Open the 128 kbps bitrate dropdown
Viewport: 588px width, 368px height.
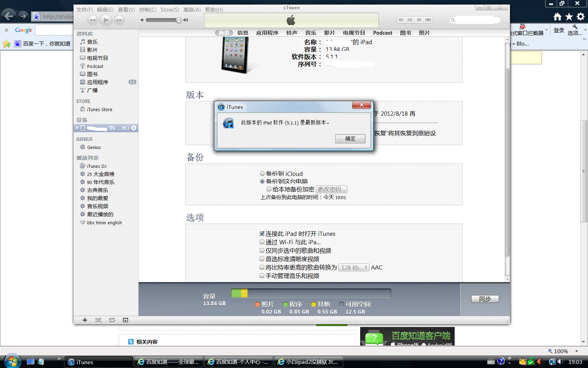(354, 267)
